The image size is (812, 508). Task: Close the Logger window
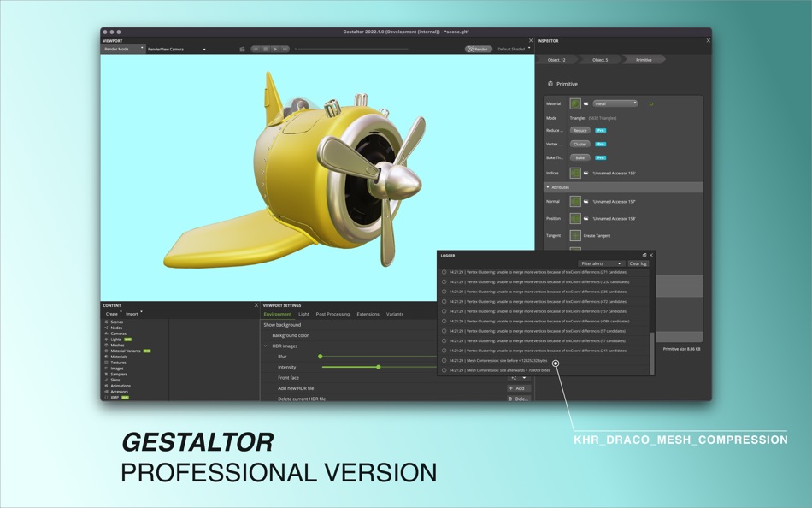tap(651, 255)
